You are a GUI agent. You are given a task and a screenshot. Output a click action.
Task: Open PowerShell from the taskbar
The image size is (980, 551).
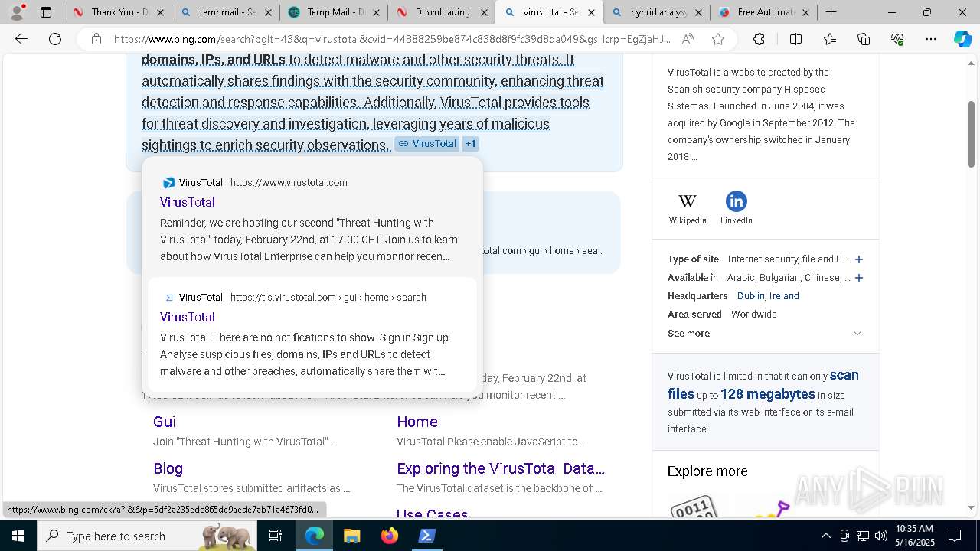click(426, 536)
